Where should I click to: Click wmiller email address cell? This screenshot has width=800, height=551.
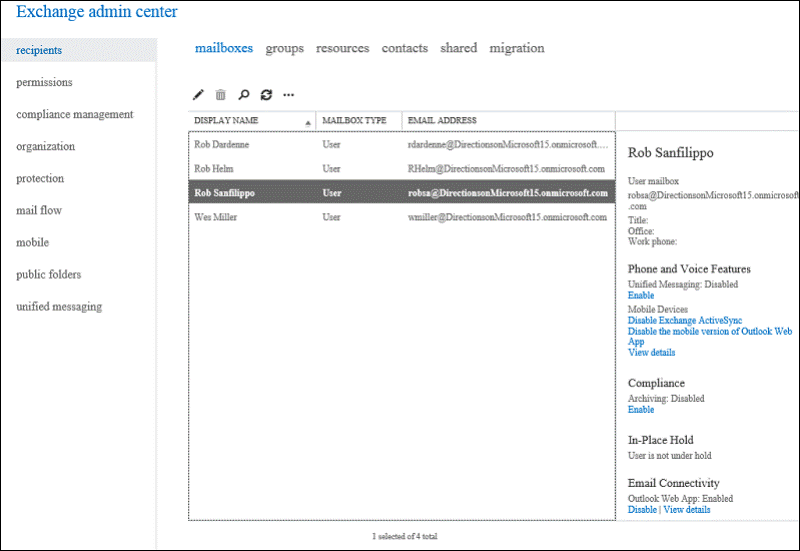tap(507, 217)
